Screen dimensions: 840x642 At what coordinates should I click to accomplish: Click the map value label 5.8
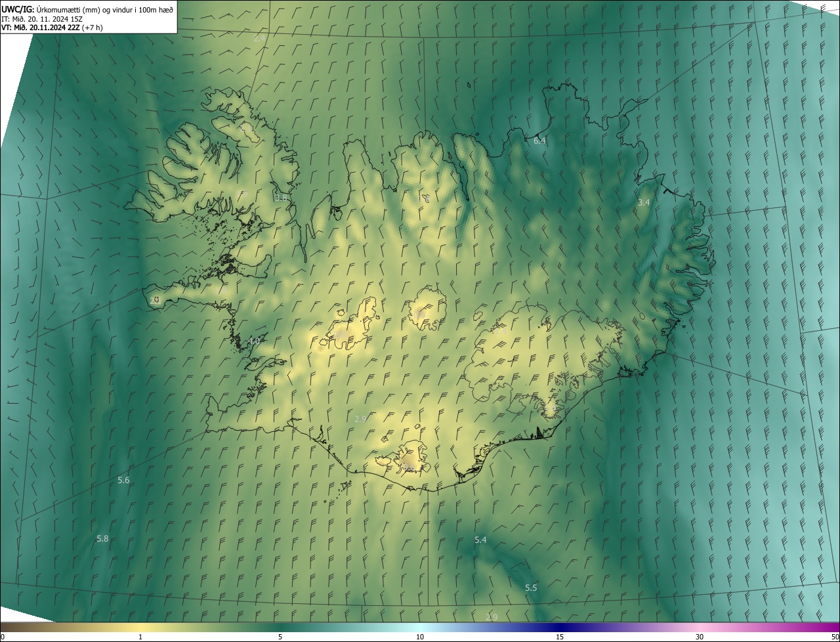pyautogui.click(x=102, y=538)
